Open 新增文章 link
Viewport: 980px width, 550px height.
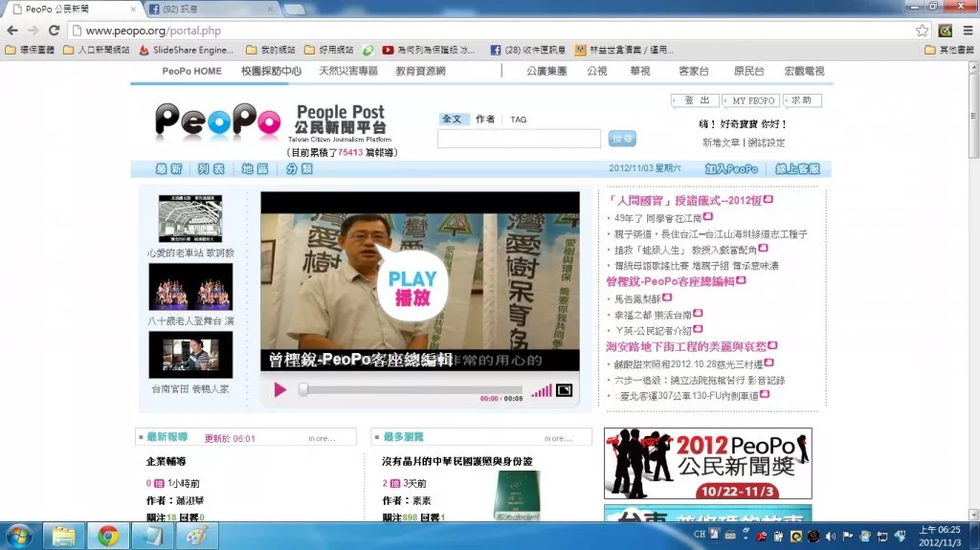pyautogui.click(x=721, y=143)
